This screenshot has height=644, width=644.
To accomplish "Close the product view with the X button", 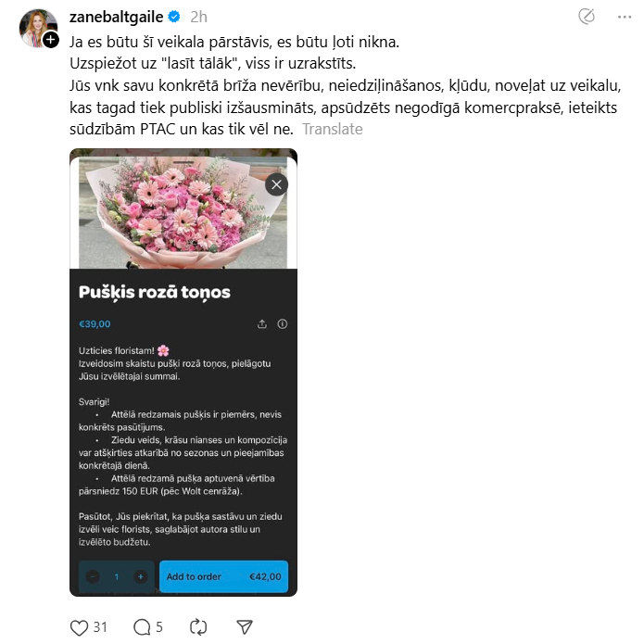I will (x=276, y=184).
